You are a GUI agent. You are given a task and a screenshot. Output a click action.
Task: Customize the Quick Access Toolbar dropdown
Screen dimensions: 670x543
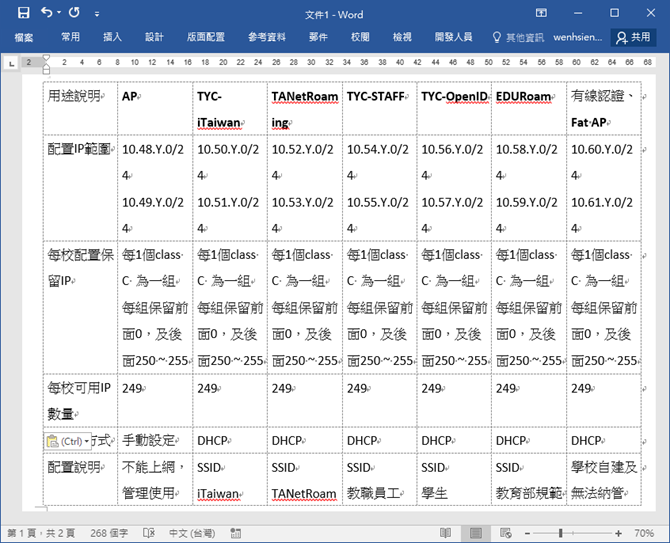pyautogui.click(x=97, y=14)
